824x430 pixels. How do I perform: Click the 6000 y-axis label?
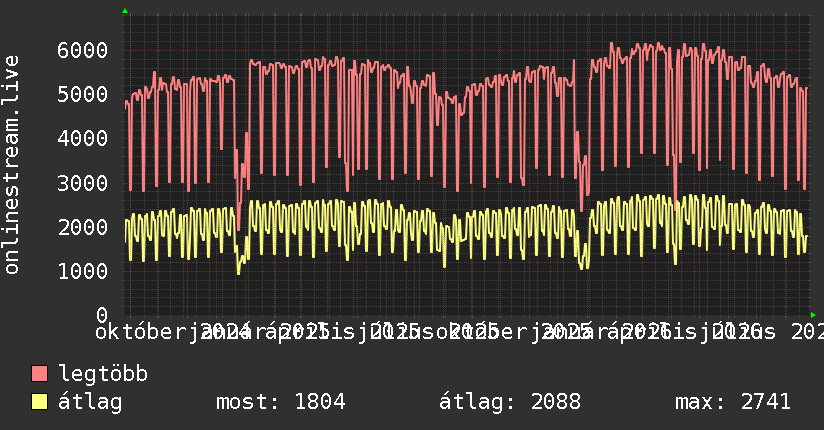point(83,50)
